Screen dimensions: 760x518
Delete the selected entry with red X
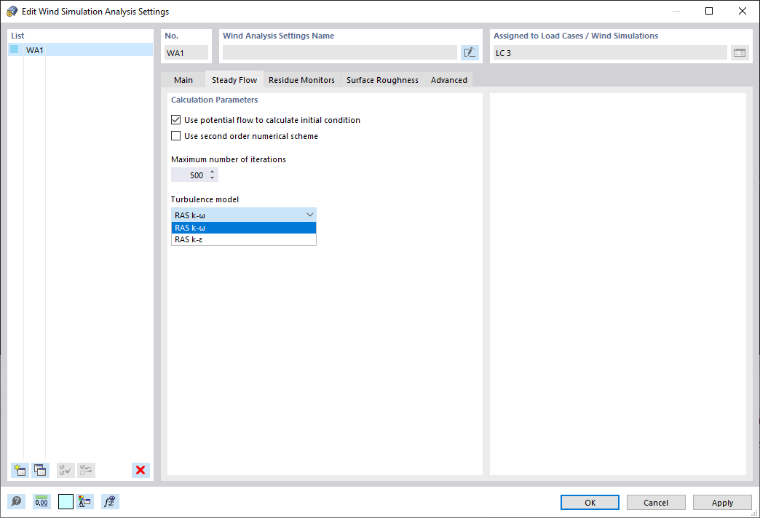pos(141,470)
